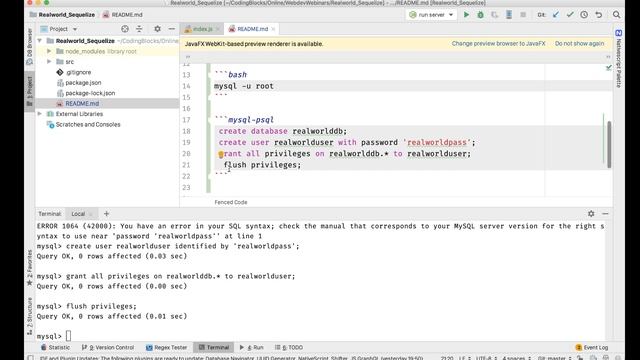Update project from Git (blue arrow)

pyautogui.click(x=556, y=15)
